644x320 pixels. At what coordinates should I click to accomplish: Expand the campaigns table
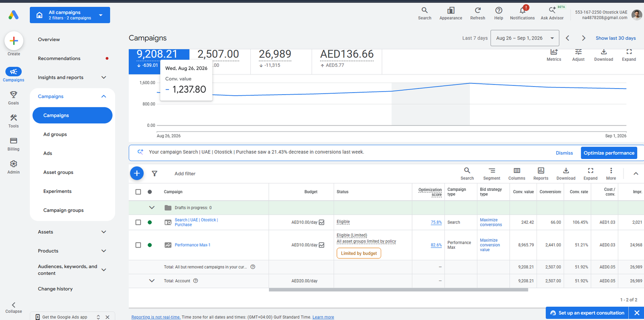click(x=590, y=174)
